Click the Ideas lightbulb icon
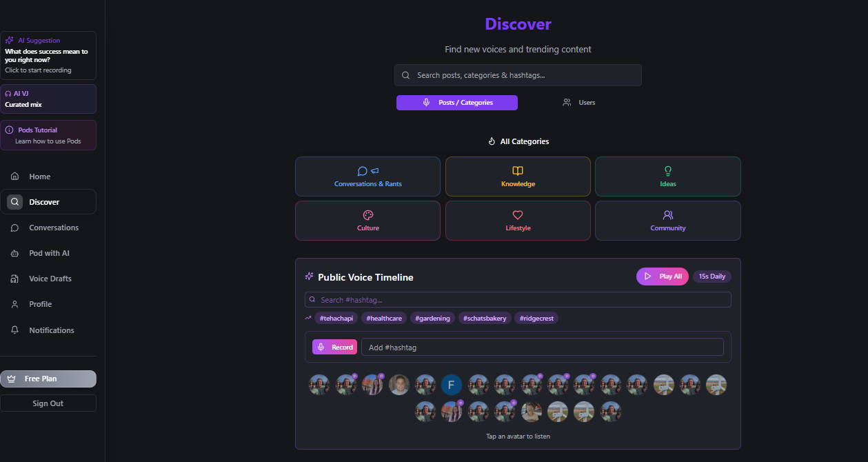Image resolution: width=868 pixels, height=462 pixels. coord(667,171)
